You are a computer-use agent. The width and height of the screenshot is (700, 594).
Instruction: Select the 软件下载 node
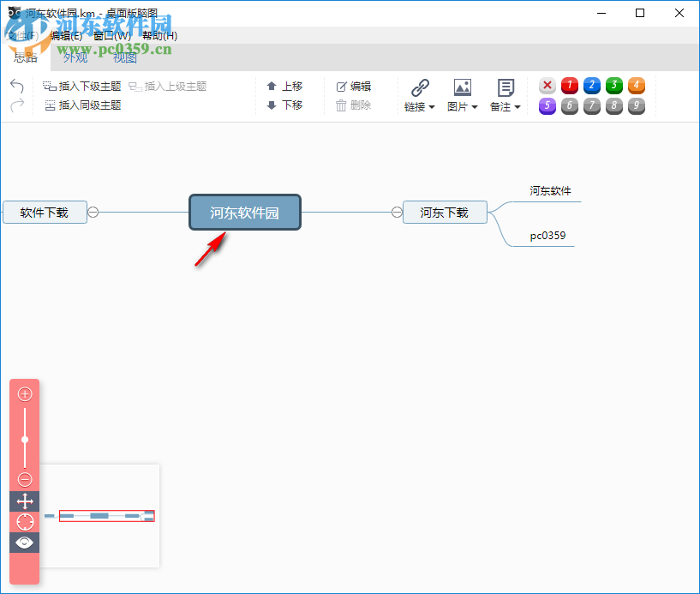pos(45,213)
